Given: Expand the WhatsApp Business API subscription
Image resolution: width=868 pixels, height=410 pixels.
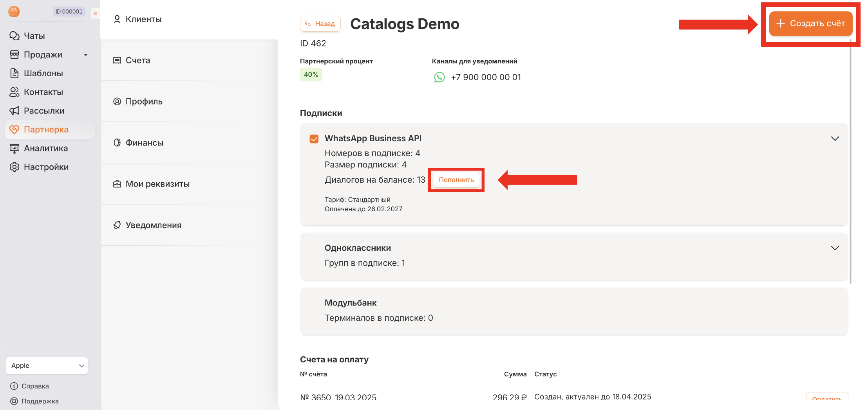Looking at the screenshot, I should 835,139.
